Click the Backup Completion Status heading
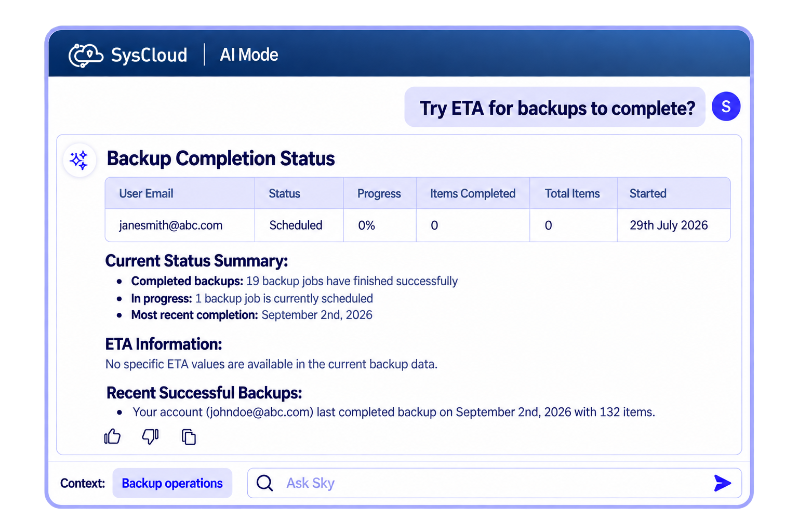 (221, 158)
